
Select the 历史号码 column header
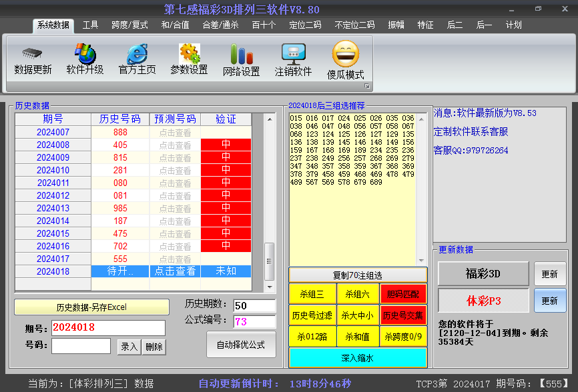coord(120,119)
